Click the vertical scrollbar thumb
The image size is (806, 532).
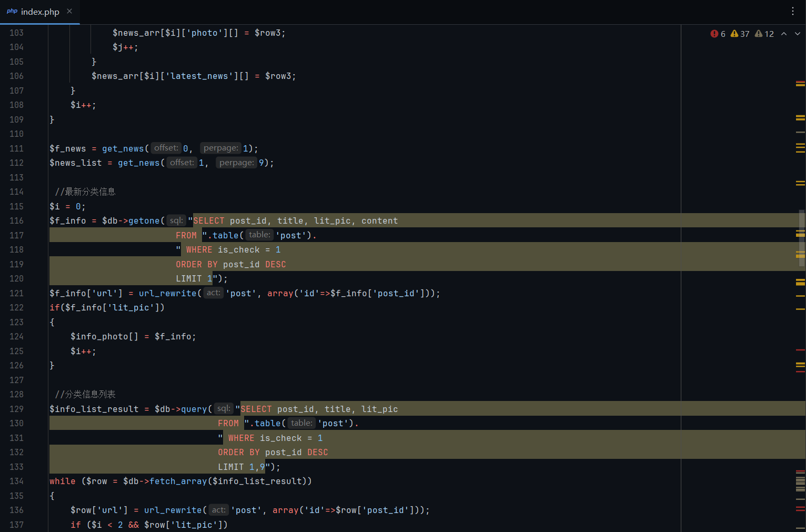tap(802, 237)
